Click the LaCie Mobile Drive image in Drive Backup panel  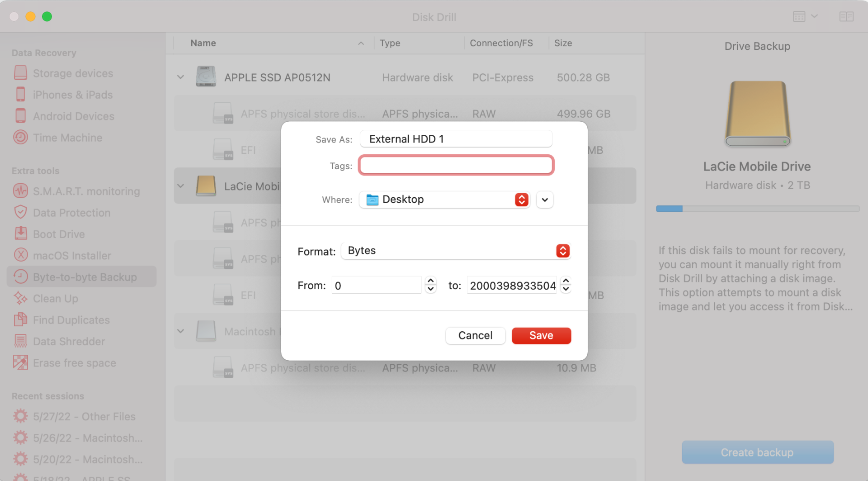pyautogui.click(x=757, y=114)
